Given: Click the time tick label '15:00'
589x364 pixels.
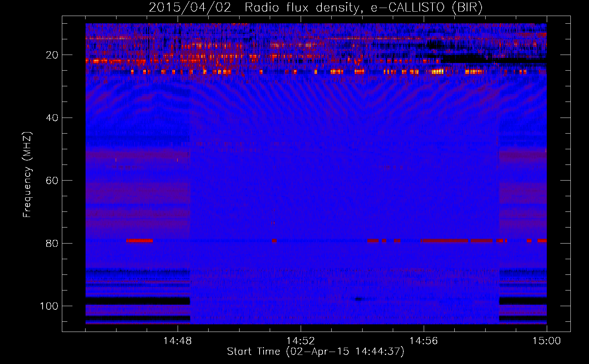Looking at the screenshot, I should tap(547, 341).
